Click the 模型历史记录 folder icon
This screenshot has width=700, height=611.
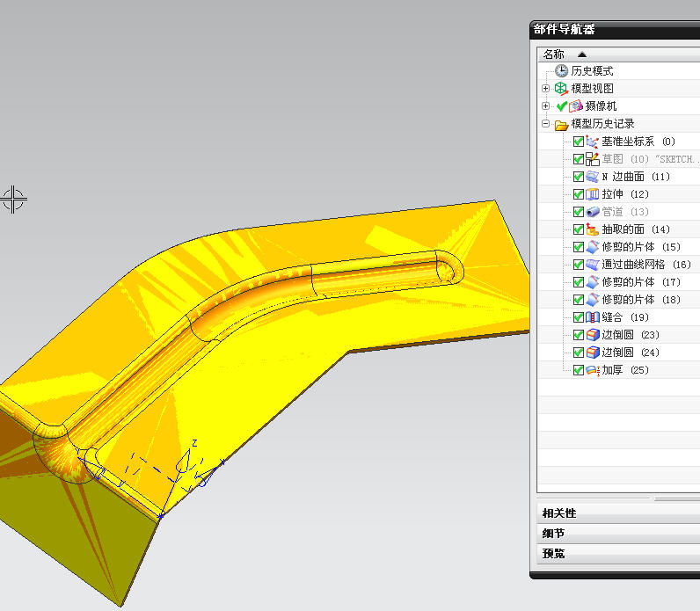click(561, 124)
